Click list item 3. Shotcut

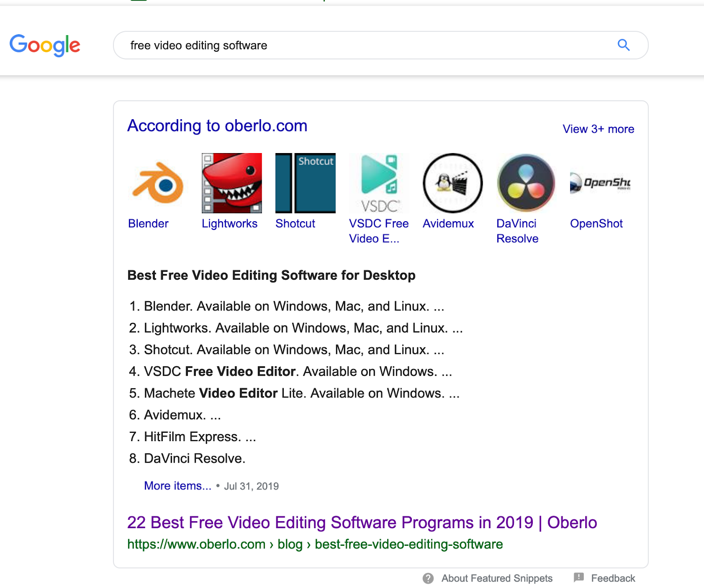pos(287,350)
